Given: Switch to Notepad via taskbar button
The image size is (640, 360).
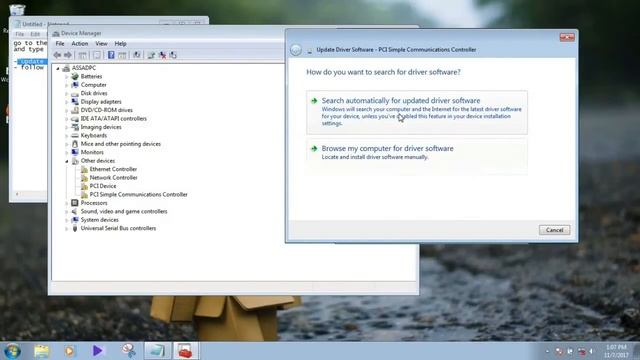Looking at the screenshot, I should [157, 351].
